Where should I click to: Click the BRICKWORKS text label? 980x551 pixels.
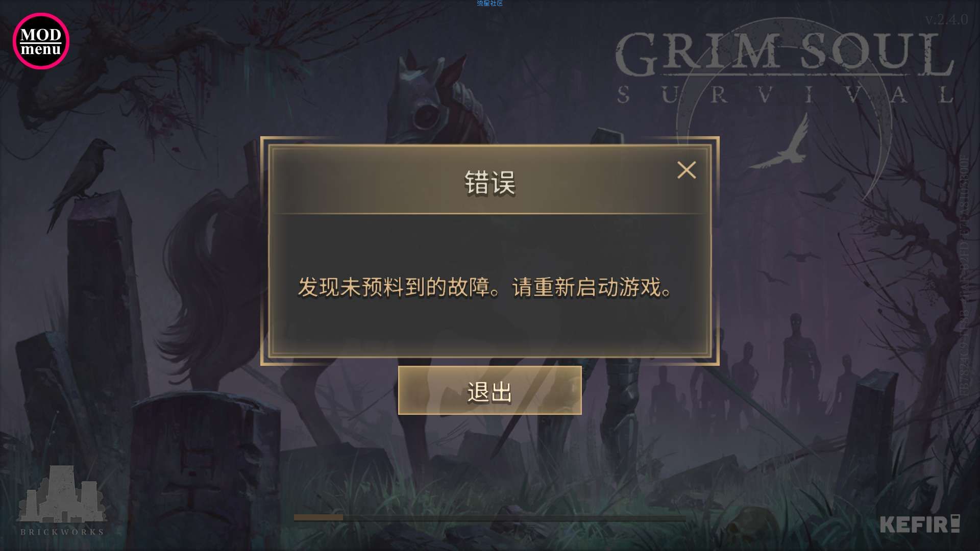point(62,532)
